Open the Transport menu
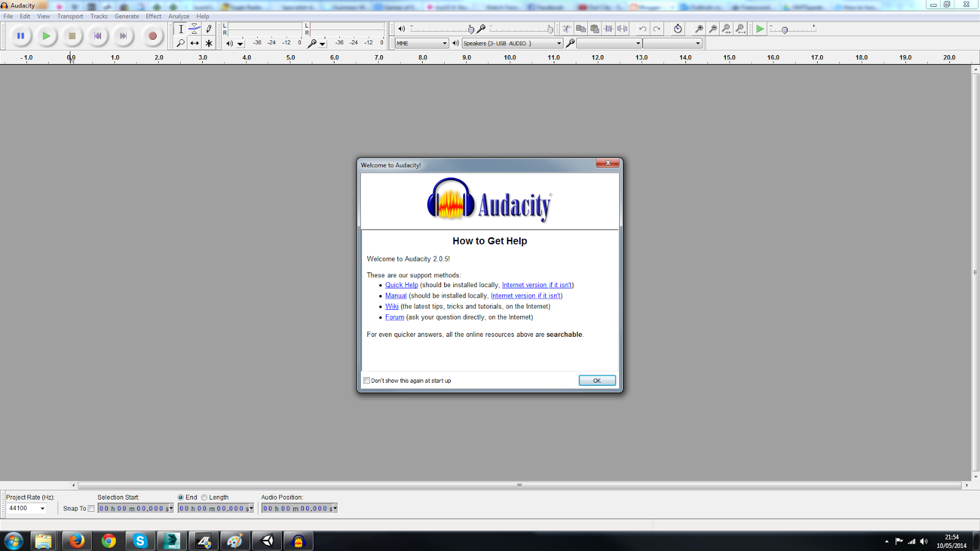 70,17
